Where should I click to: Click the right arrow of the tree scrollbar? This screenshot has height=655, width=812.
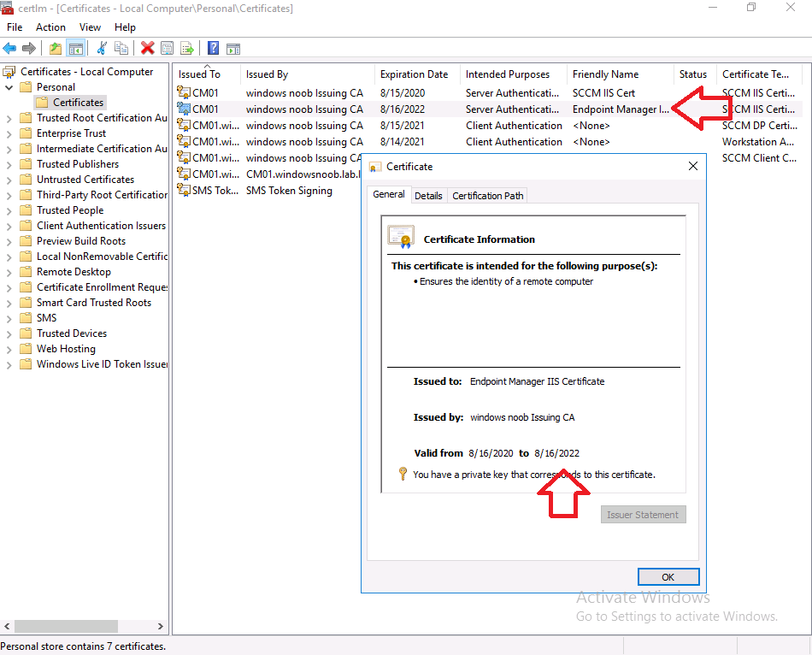coord(161,626)
